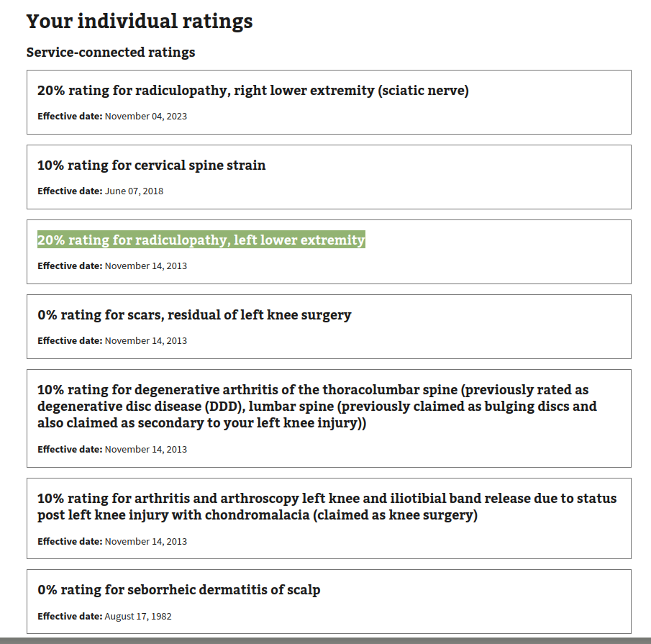Click the "Service-connected ratings" subheading
The height and width of the screenshot is (644, 651).
111,53
